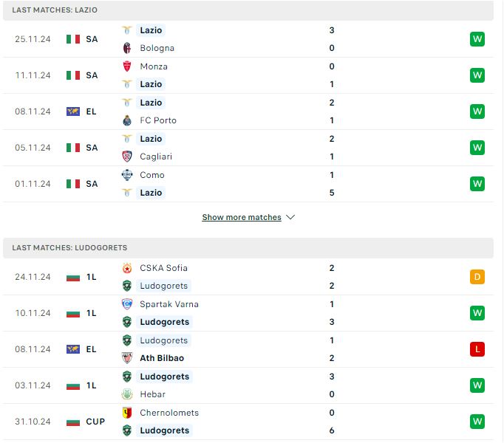Screen dimensions: 504x443
Task: Click the Bulgarian flag next to CUP
Action: 73,422
